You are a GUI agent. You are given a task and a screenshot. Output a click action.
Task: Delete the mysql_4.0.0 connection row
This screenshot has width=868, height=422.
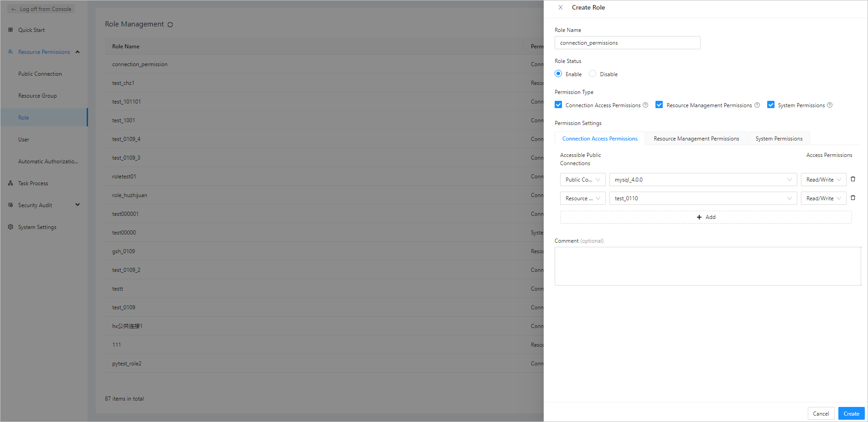pos(853,179)
